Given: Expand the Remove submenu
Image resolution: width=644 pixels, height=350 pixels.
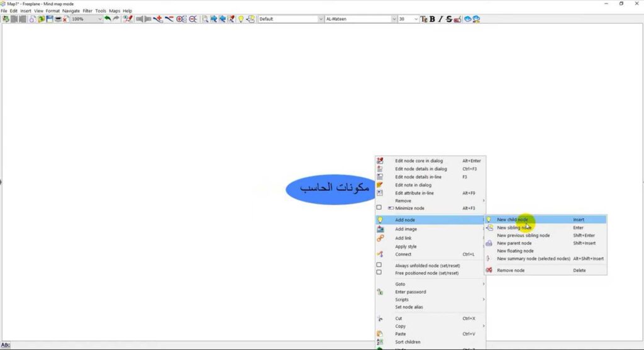Looking at the screenshot, I should click(430, 200).
